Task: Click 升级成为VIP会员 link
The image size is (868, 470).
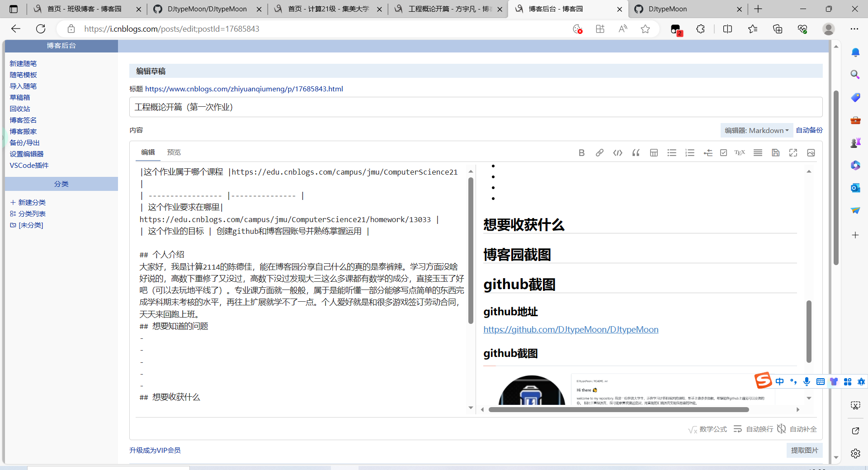Action: point(155,451)
